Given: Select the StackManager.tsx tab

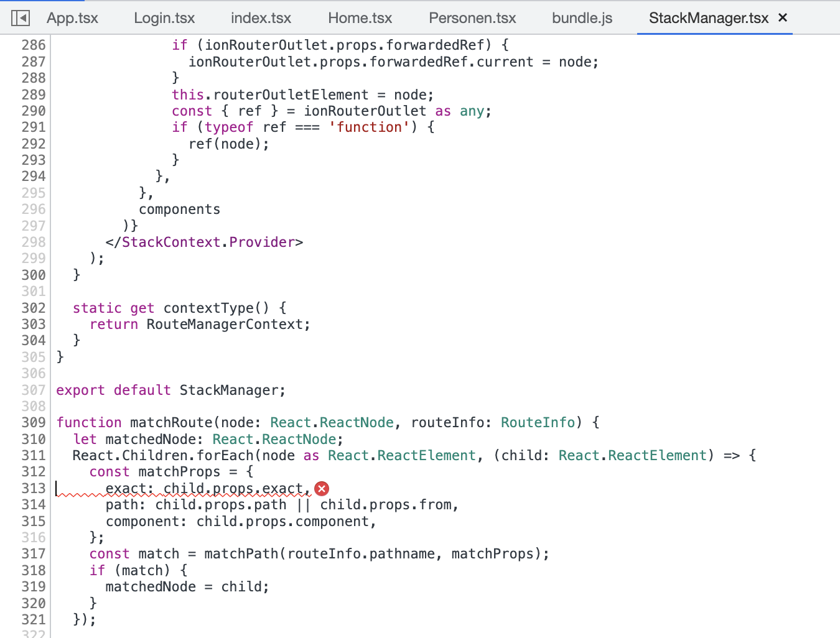Looking at the screenshot, I should 709,18.
